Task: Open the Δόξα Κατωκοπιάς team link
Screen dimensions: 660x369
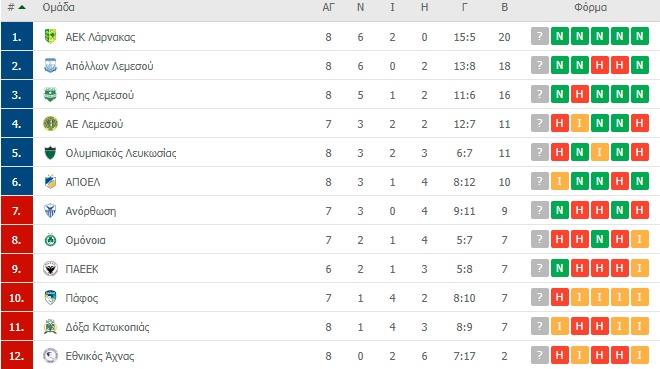Action: (107, 327)
